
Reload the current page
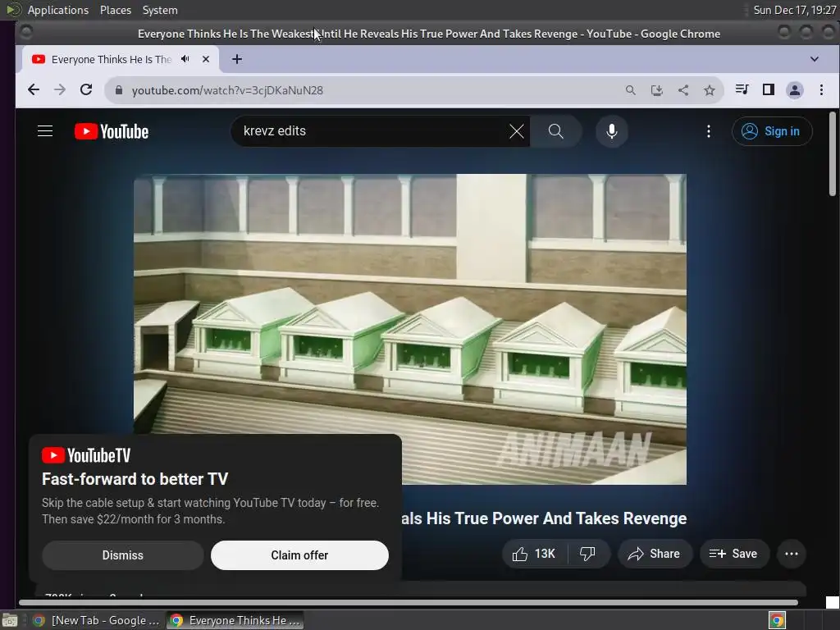[85, 90]
